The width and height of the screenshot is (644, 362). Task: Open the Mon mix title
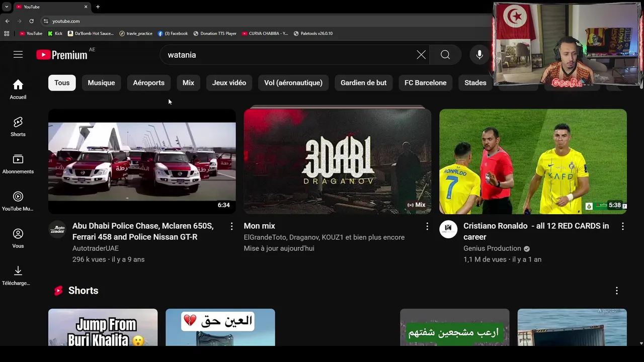click(260, 226)
